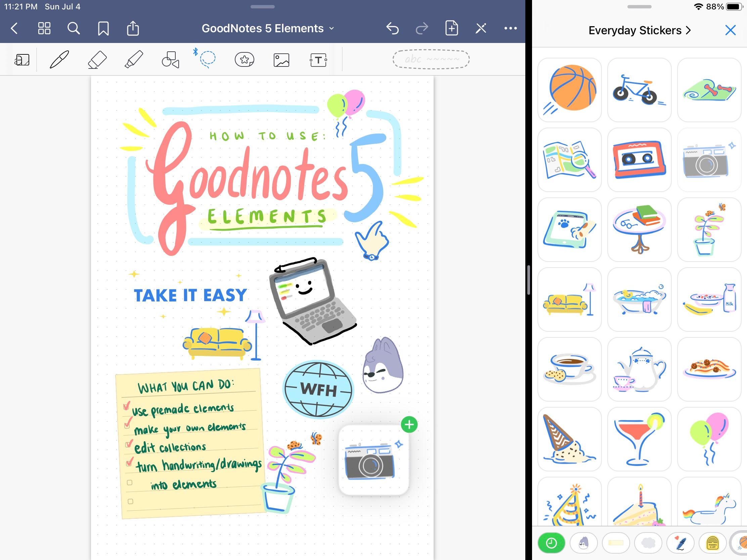Add a new page to the notebook
Screen dimensions: 747x560
451,28
